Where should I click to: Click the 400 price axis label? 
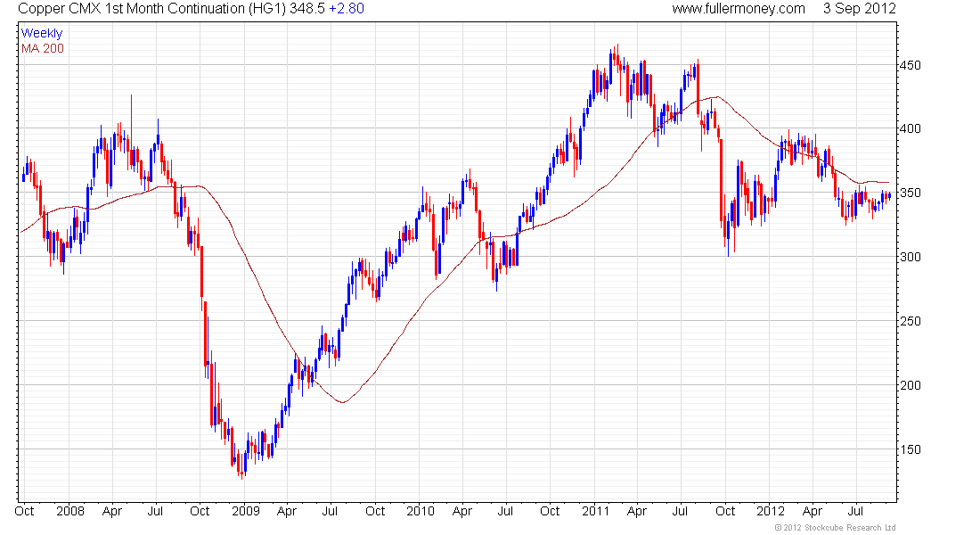pos(910,129)
